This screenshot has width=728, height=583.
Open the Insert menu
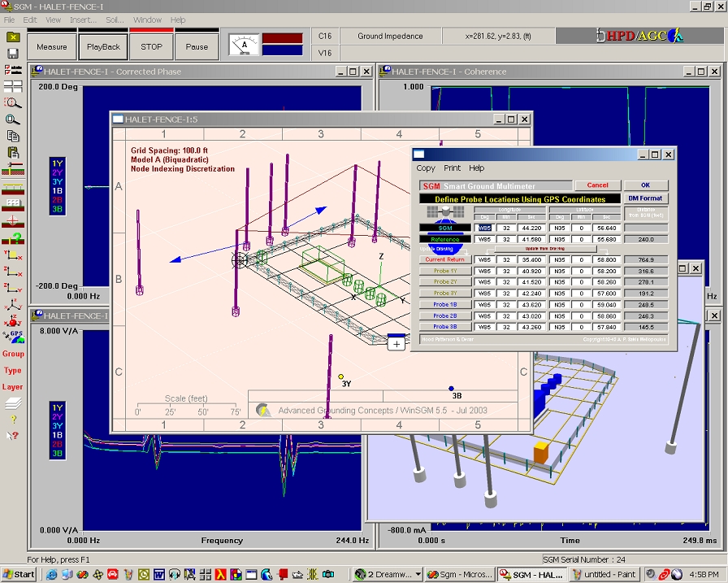[x=83, y=20]
